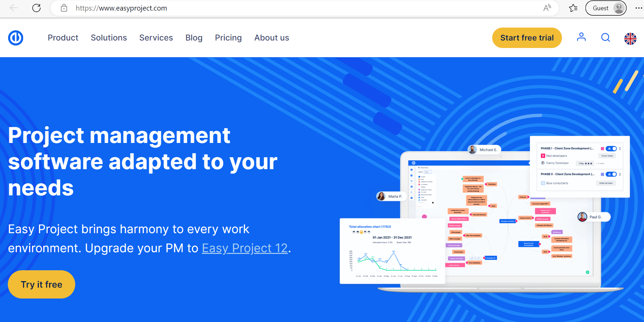Click the Start free trial button

coord(527,38)
